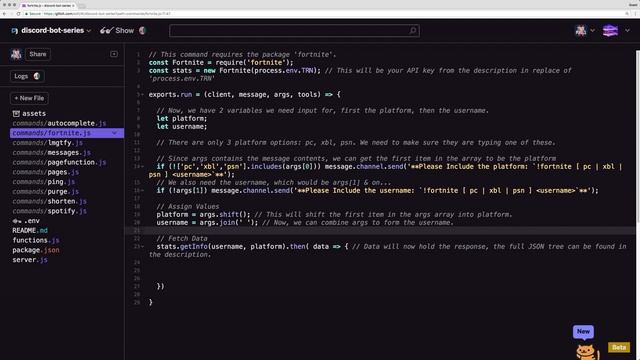Click the sunglasses Show button
The width and height of the screenshot is (640, 360).
pyautogui.click(x=117, y=31)
